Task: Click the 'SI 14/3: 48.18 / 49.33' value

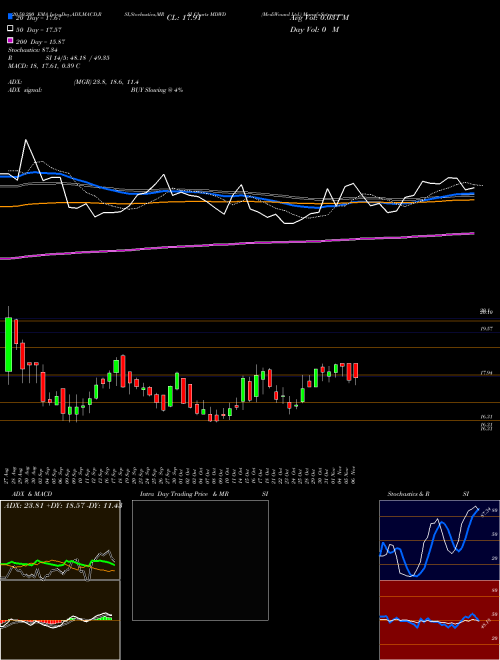Action: coord(78,58)
